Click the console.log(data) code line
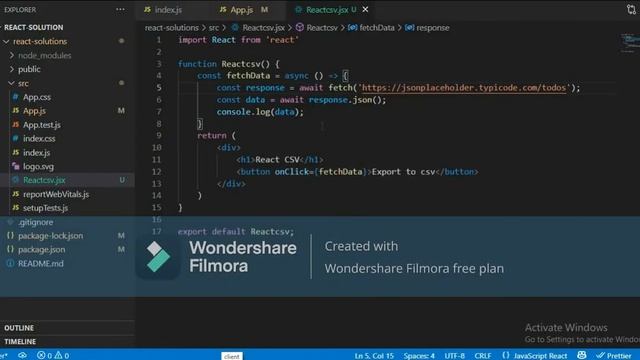Screen dimensions: 640x360 pyautogui.click(x=260, y=112)
